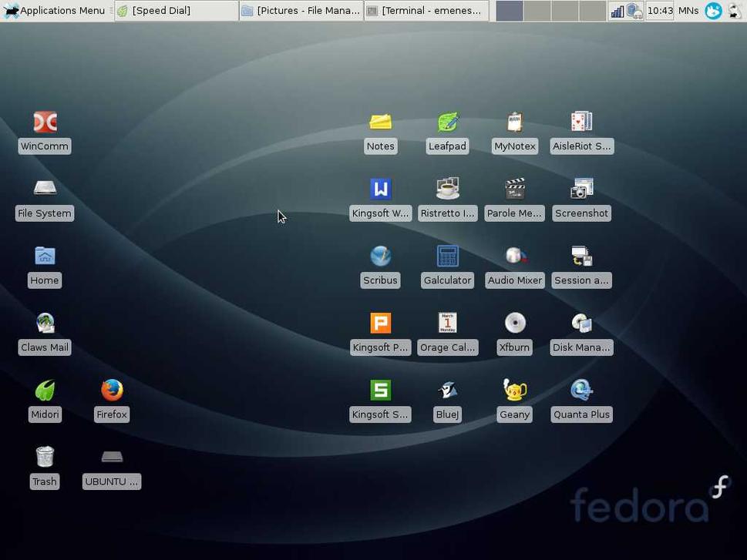
Task: Select the UBUNTU drive icon
Action: click(112, 457)
